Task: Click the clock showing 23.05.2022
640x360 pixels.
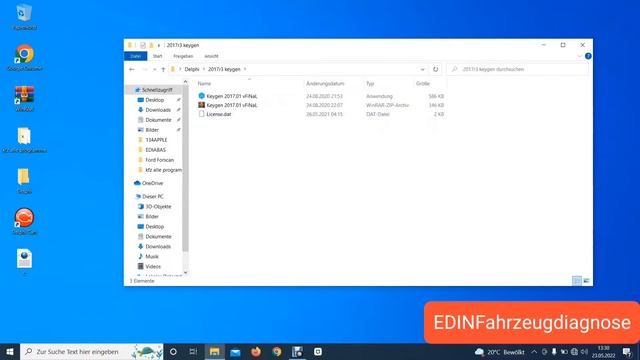Action: 603,352
